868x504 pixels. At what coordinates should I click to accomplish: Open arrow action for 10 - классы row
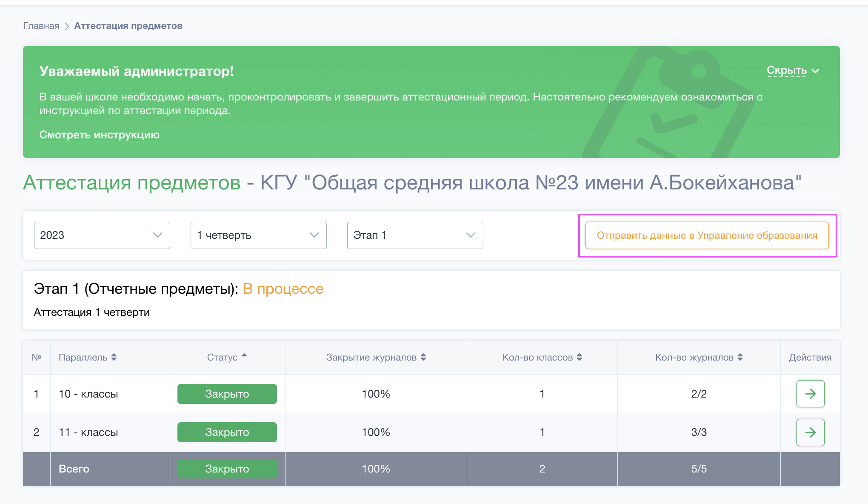coord(810,394)
